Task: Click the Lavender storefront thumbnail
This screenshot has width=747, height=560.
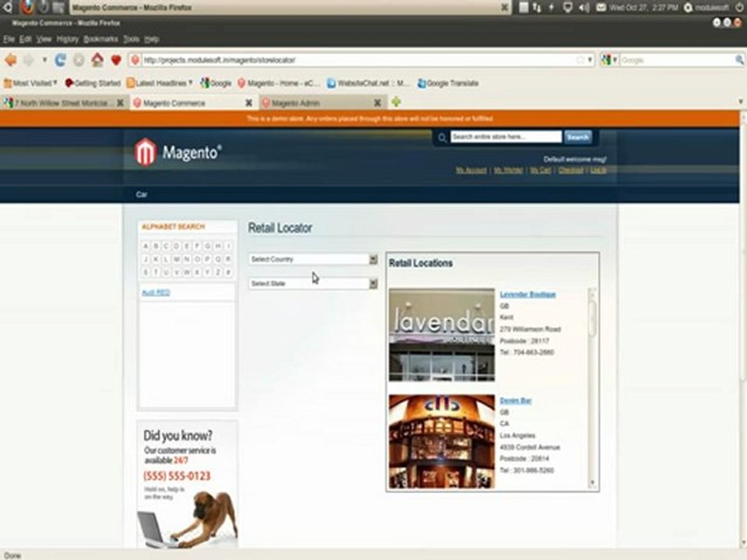Action: pos(442,334)
